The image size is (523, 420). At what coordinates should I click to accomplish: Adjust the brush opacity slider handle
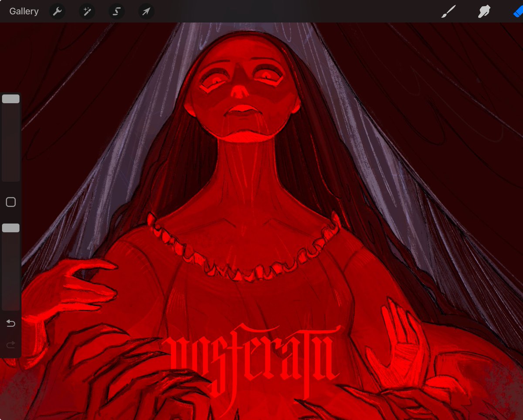click(11, 228)
